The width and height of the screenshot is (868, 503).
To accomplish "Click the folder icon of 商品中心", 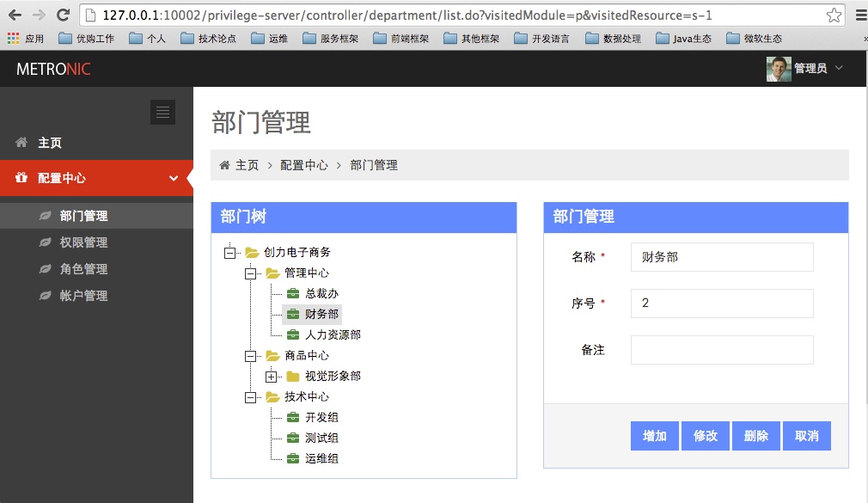I will [x=272, y=356].
